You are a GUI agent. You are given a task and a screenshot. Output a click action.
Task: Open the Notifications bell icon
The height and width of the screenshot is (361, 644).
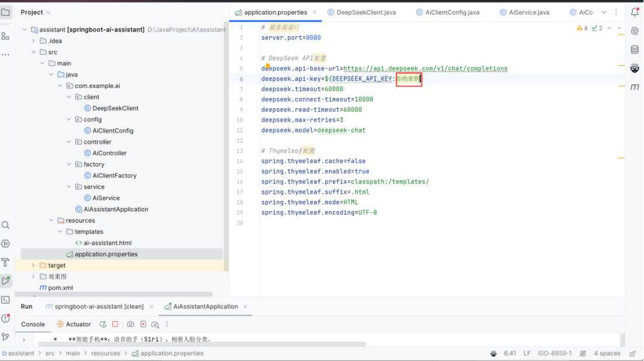pyautogui.click(x=635, y=12)
